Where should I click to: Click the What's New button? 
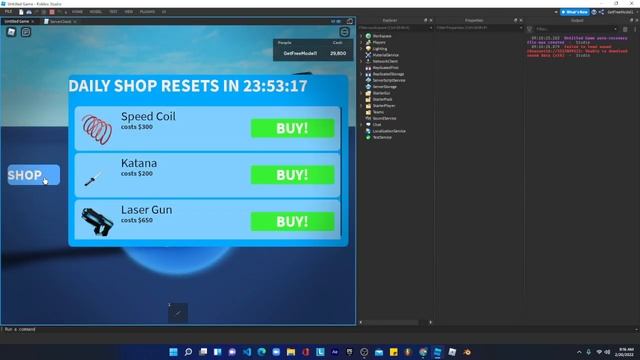click(574, 12)
